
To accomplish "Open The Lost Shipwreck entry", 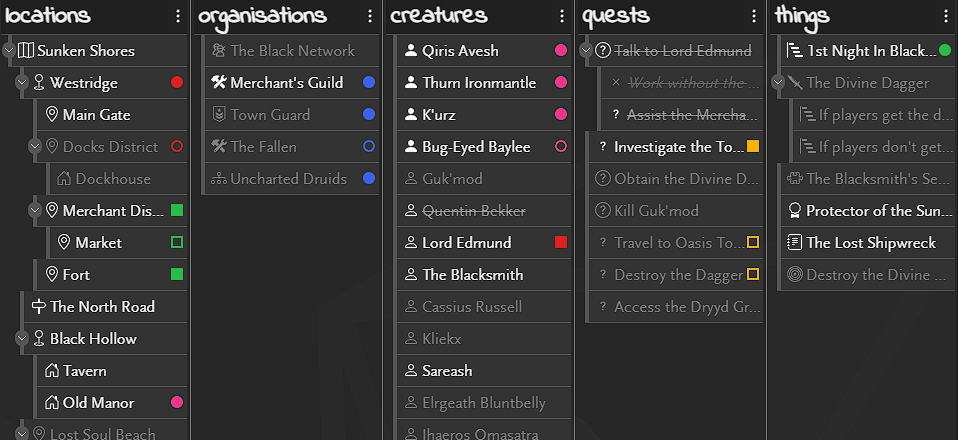I will pyautogui.click(x=868, y=243).
